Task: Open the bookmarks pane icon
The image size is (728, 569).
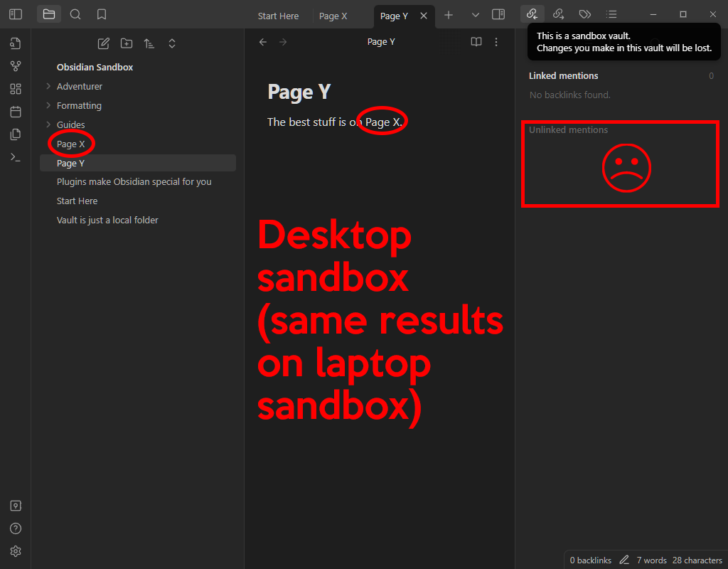Action: click(x=102, y=14)
